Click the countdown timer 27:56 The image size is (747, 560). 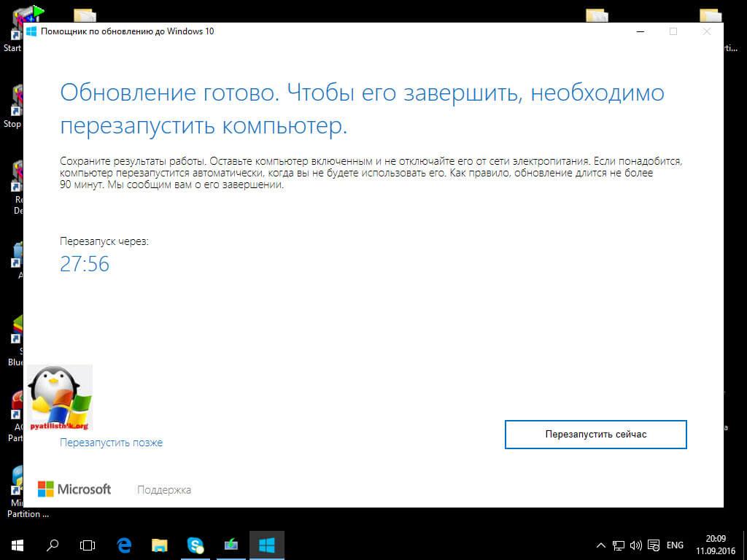pos(85,264)
